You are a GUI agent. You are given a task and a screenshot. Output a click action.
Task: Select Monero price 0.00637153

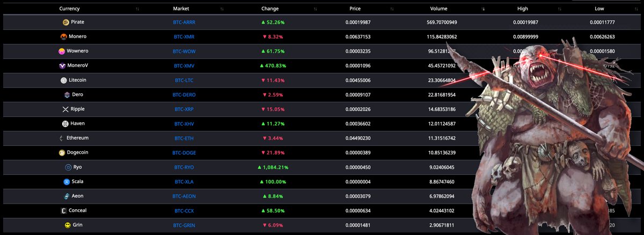click(x=358, y=36)
